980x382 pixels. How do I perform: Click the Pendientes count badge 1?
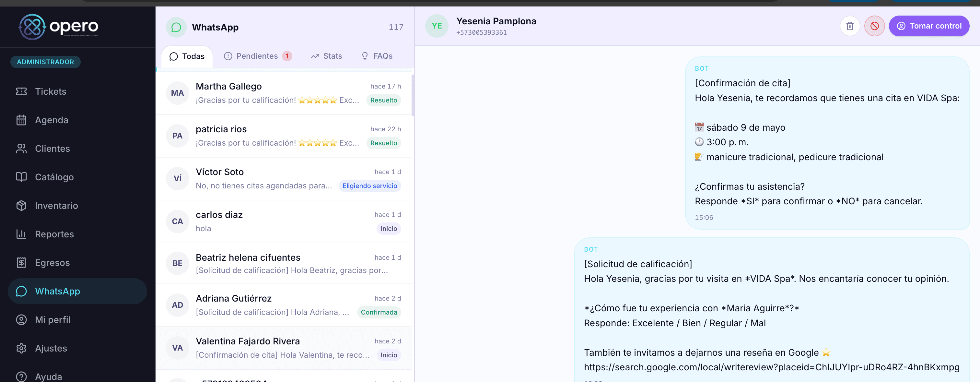pyautogui.click(x=287, y=56)
